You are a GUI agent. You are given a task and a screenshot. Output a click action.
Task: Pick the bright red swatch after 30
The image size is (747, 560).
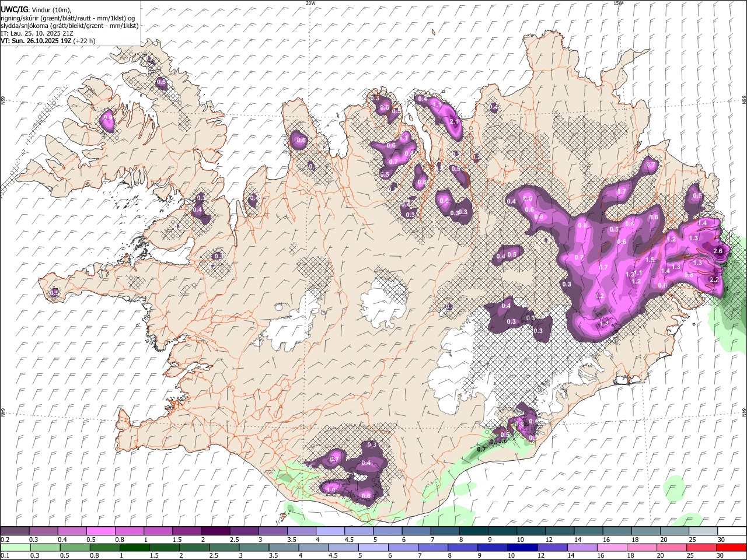point(731,547)
